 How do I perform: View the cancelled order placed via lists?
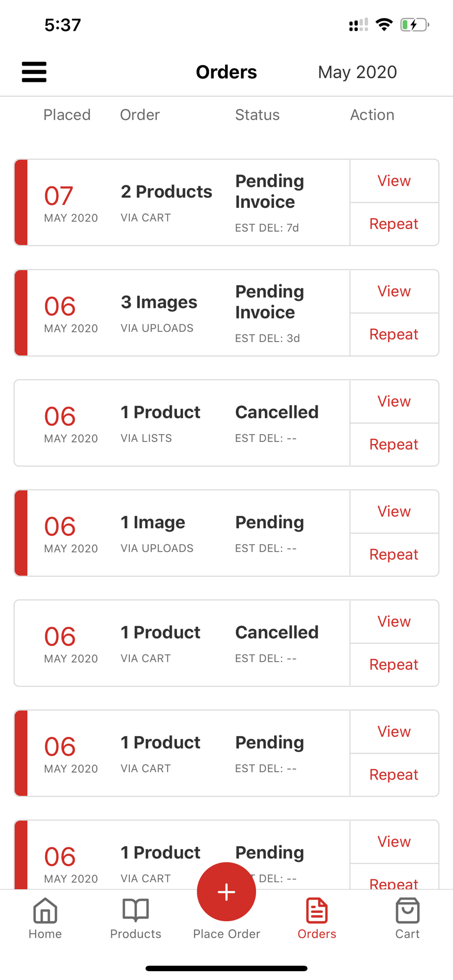pyautogui.click(x=394, y=401)
